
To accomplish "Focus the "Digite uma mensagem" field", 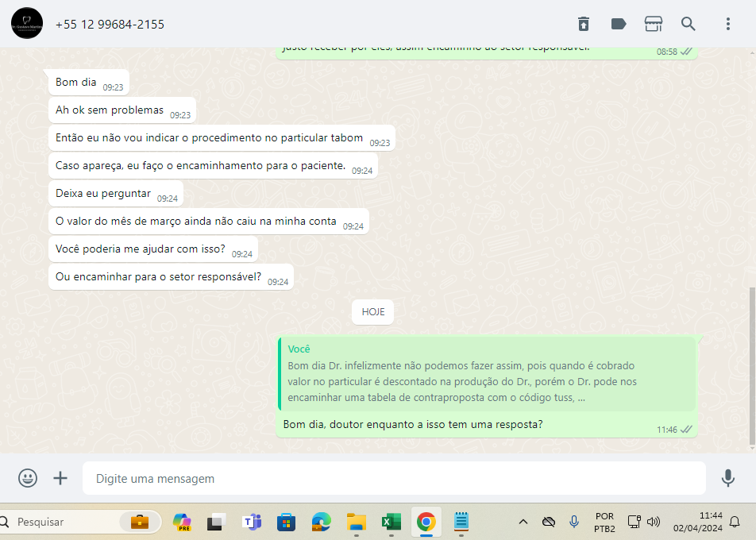I will tap(394, 478).
